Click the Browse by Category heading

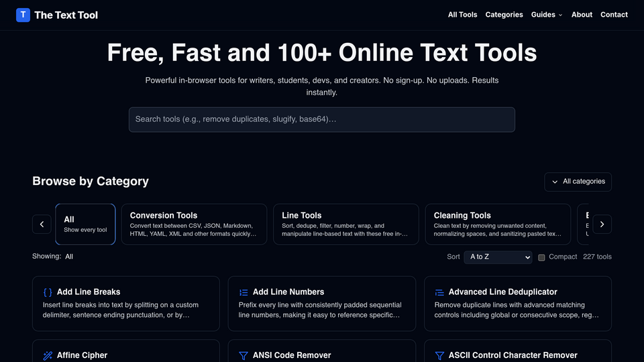click(x=91, y=181)
